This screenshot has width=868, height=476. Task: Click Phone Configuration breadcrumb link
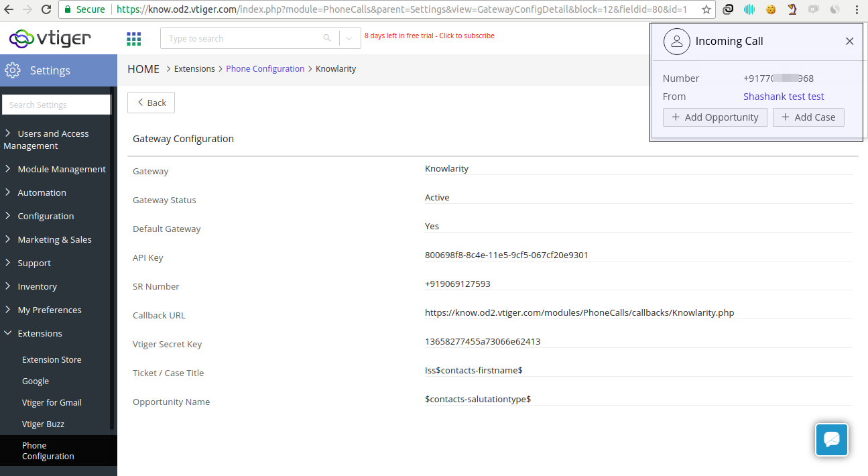click(265, 69)
